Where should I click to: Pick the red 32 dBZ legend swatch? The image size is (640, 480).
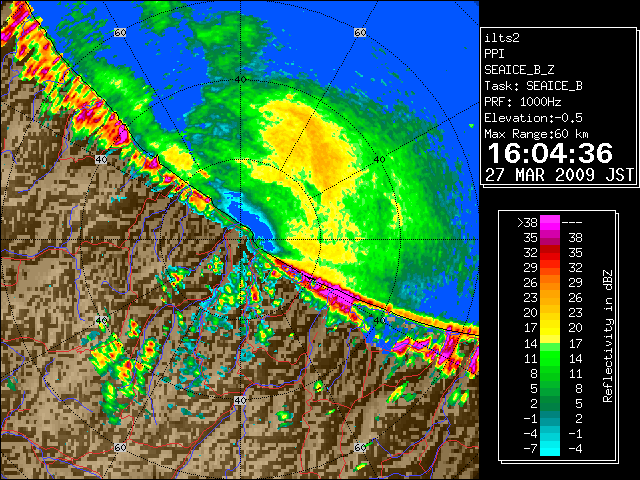[549, 253]
